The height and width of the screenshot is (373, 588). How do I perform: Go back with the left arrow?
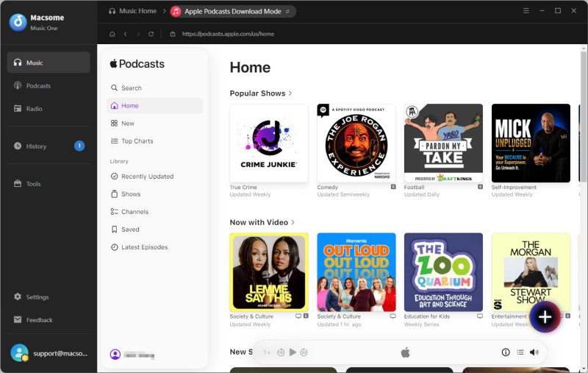point(125,34)
